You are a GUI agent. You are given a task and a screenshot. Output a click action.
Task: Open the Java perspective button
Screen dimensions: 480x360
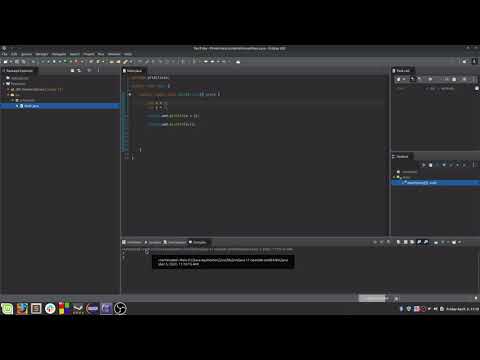click(474, 62)
